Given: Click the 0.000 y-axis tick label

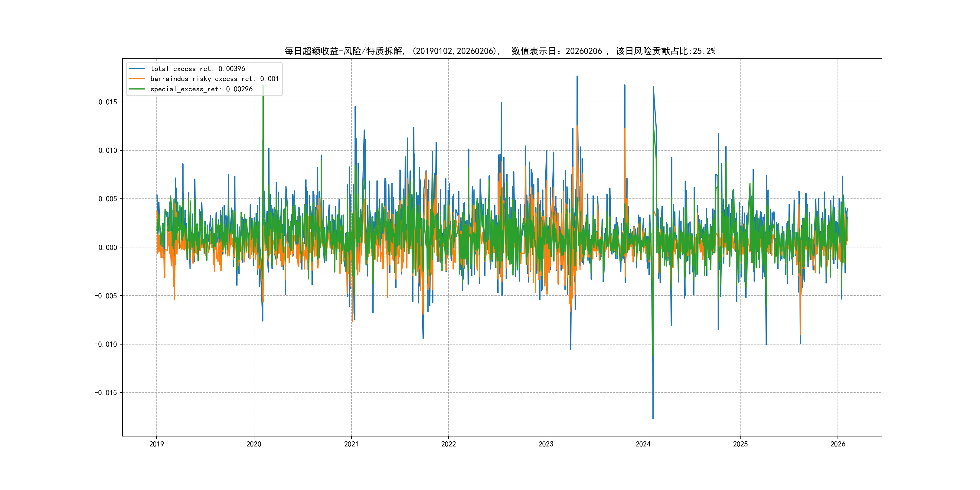Looking at the screenshot, I should pyautogui.click(x=108, y=247).
